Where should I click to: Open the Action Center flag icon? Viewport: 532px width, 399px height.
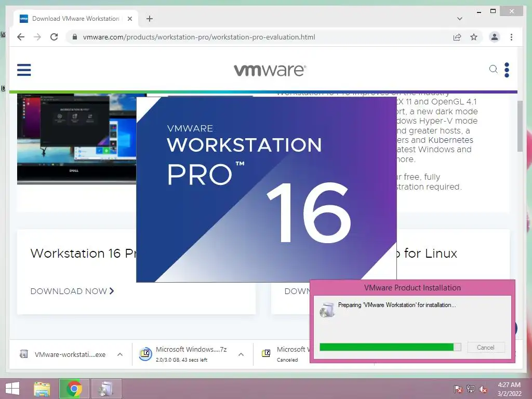tap(458, 389)
